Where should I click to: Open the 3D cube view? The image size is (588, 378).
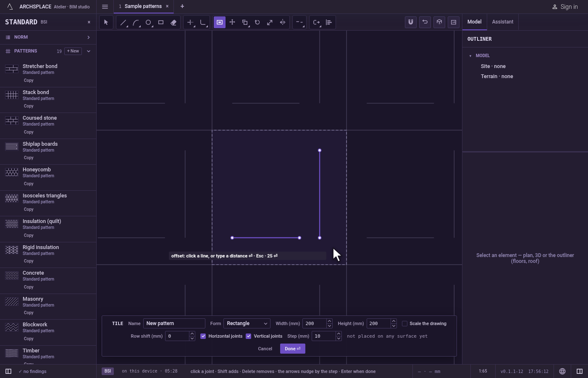click(x=439, y=22)
